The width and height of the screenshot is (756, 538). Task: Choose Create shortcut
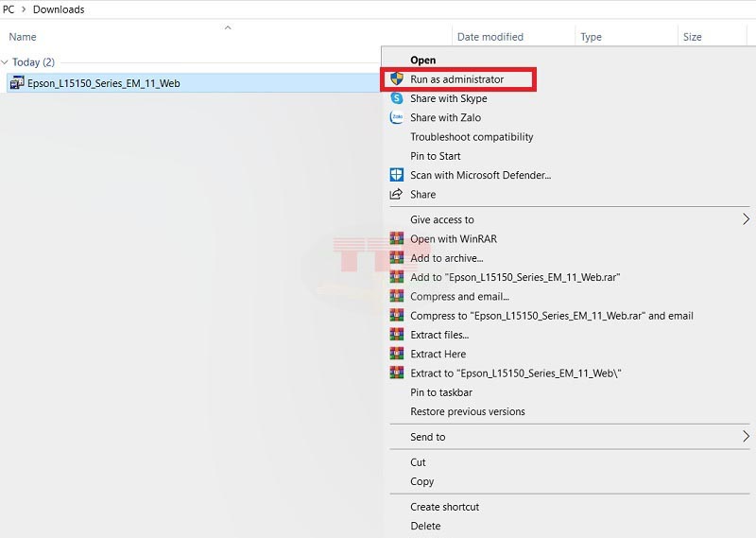pos(444,507)
